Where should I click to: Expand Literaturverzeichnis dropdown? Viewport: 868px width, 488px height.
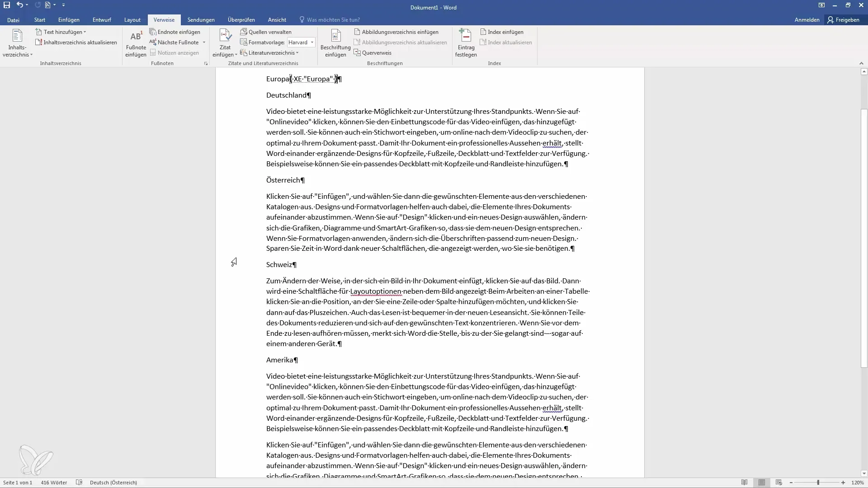click(x=269, y=53)
